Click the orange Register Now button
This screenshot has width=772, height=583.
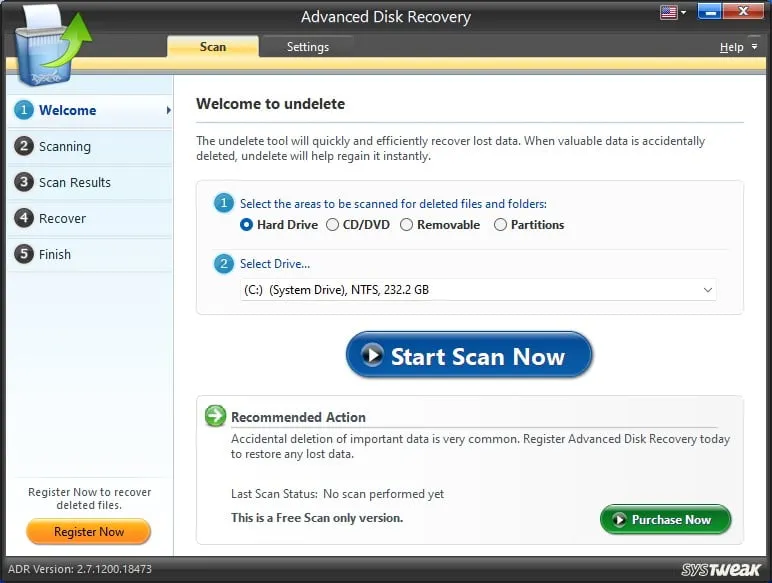[x=89, y=532]
